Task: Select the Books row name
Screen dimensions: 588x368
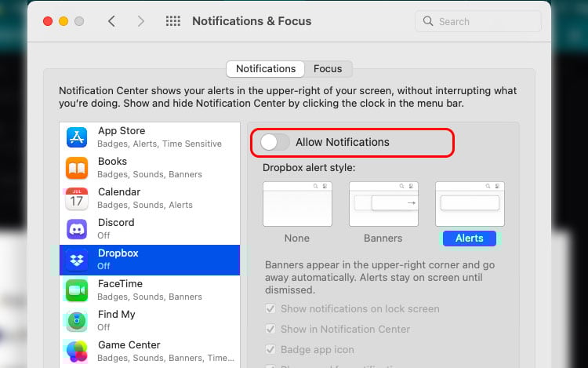Action: 112,162
